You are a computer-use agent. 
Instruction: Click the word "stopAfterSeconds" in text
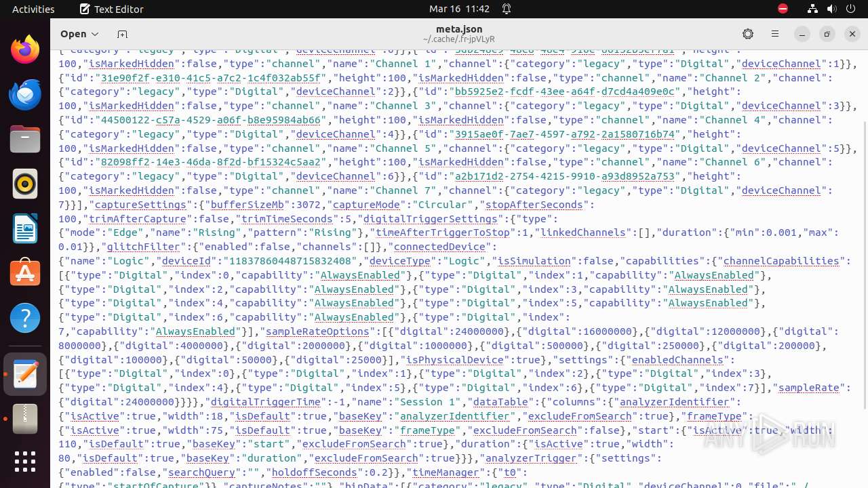pyautogui.click(x=533, y=205)
